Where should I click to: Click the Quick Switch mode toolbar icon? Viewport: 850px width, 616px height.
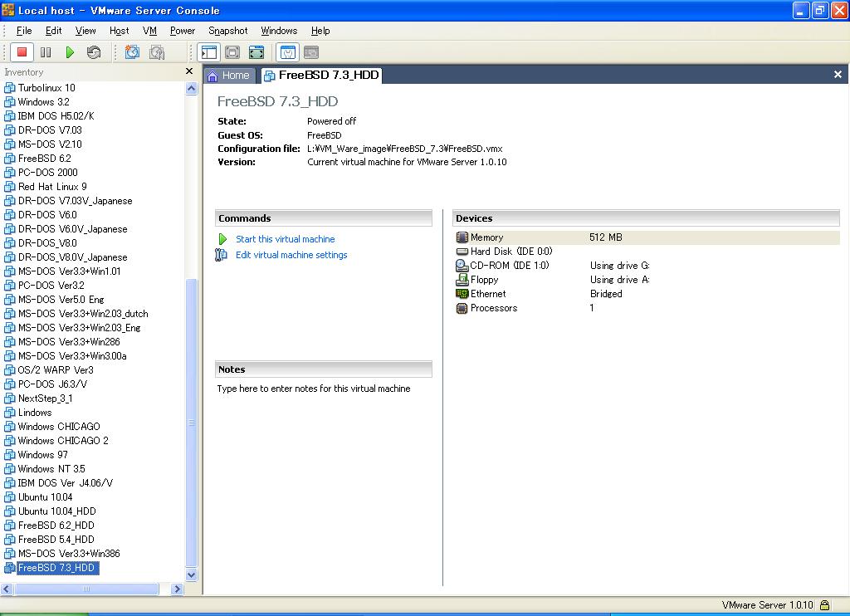(232, 52)
